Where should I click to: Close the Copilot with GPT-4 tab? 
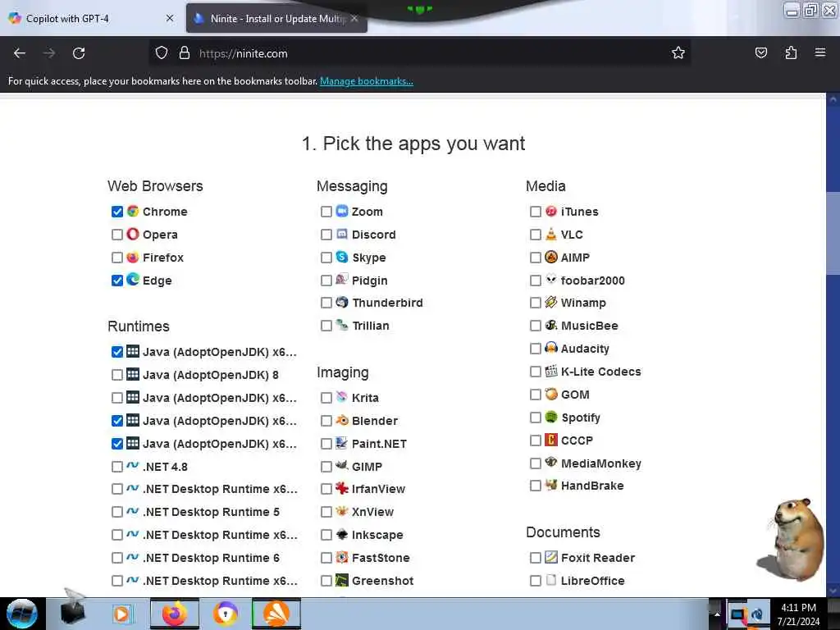(x=170, y=18)
